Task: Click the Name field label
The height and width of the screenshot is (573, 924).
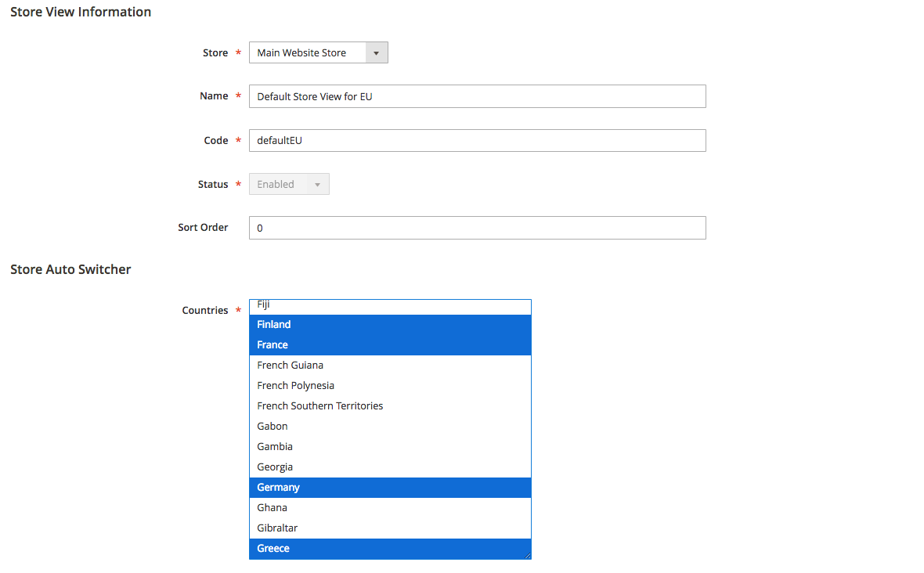Action: pyautogui.click(x=214, y=96)
